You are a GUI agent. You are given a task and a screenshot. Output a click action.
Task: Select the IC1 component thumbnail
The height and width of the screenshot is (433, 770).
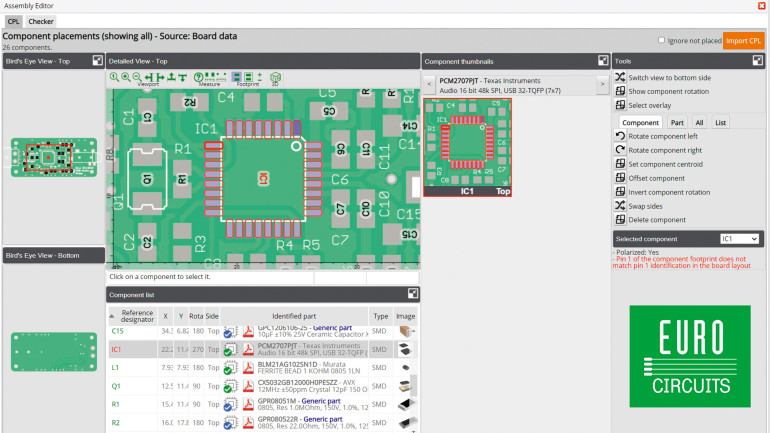click(x=467, y=146)
